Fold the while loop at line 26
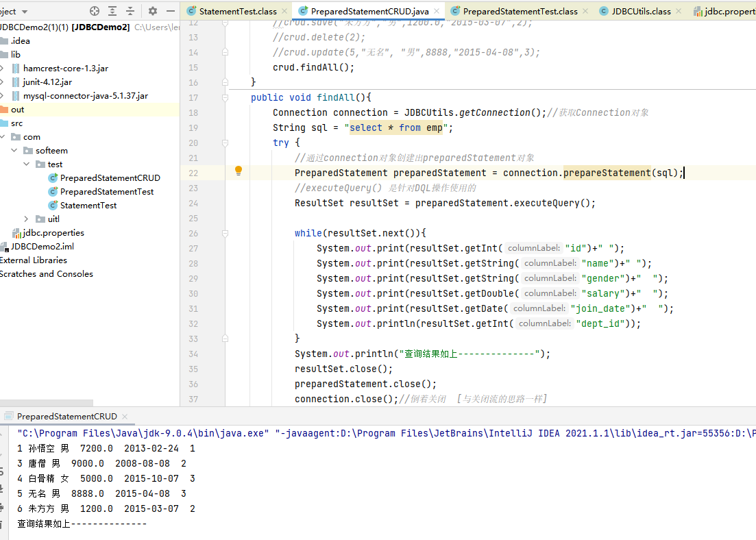Screen dimensions: 756x540 [x=225, y=234]
